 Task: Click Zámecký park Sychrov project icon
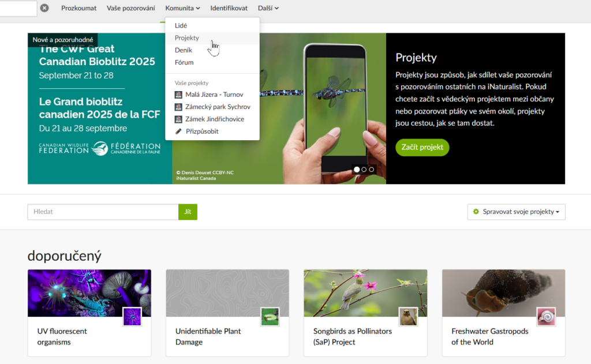(179, 107)
